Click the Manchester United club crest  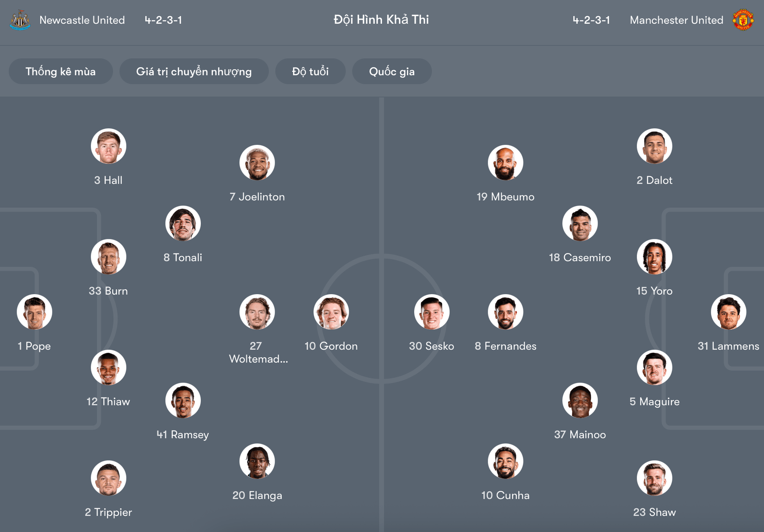[744, 20]
